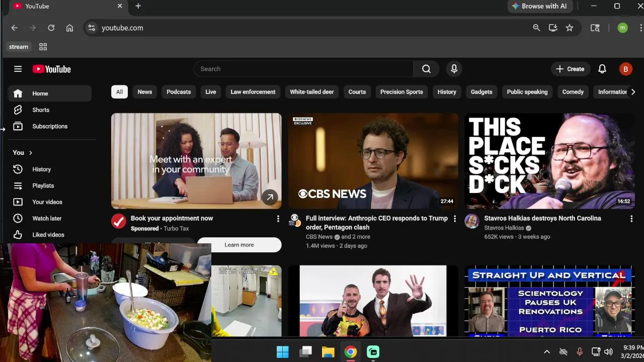This screenshot has width=644, height=362.
Task: Select the Precision Sports chip
Action: [401, 92]
